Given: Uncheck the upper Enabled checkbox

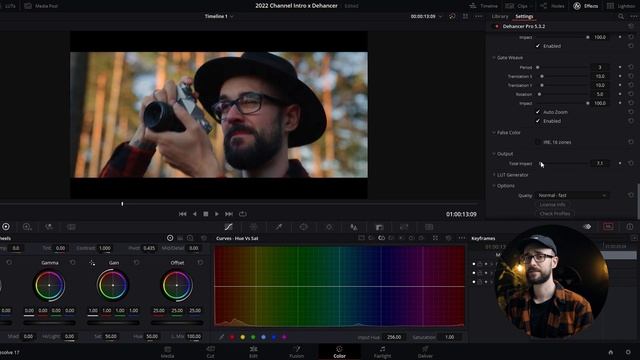Looking at the screenshot, I should 538,46.
